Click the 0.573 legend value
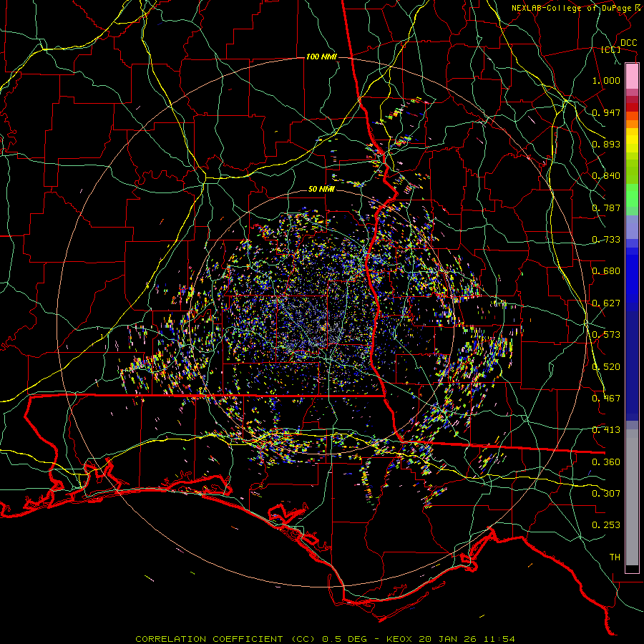 click(606, 335)
